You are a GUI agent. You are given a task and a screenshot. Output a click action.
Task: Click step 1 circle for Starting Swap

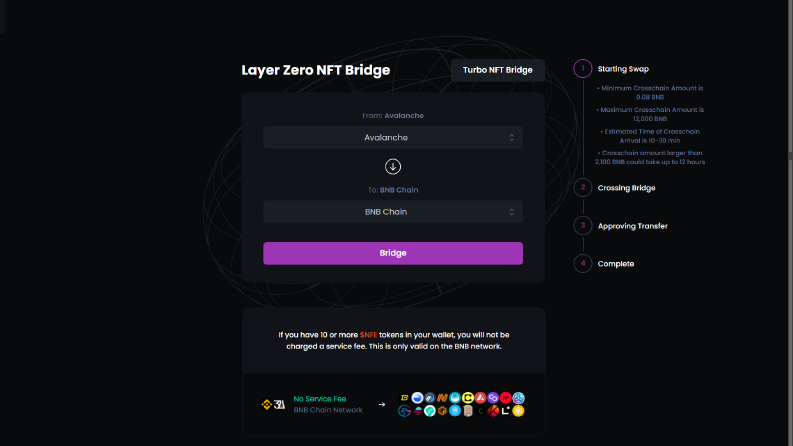coord(583,68)
